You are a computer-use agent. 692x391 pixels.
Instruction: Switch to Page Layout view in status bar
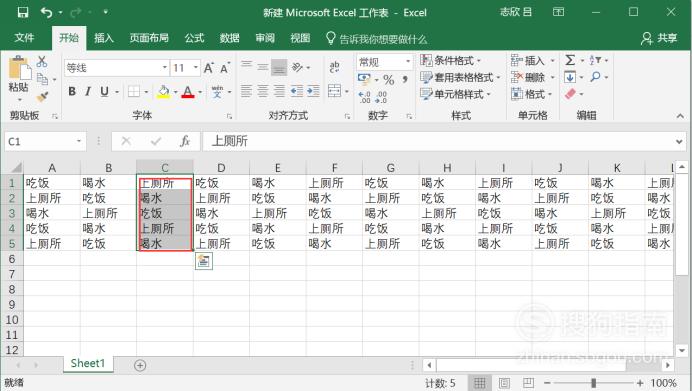point(504,383)
